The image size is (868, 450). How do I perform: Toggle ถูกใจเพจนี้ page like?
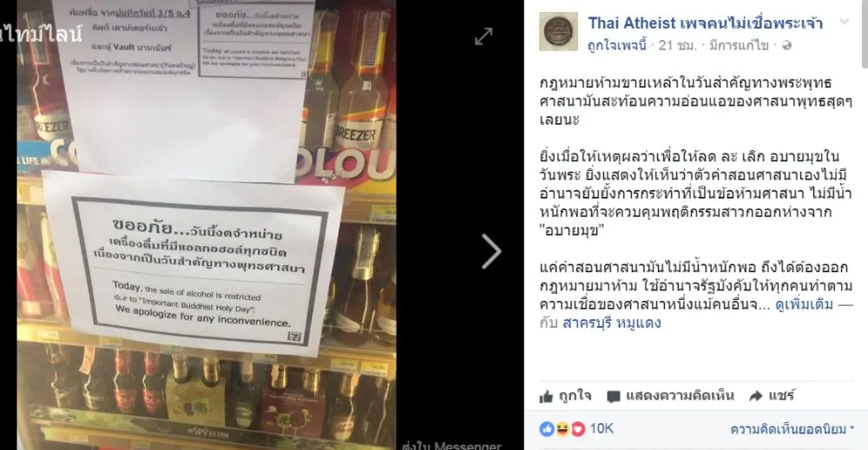click(x=616, y=45)
